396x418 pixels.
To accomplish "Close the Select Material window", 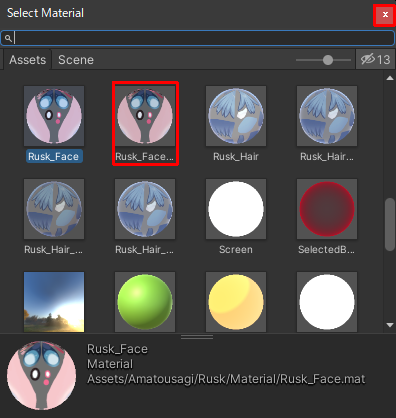I will point(385,15).
